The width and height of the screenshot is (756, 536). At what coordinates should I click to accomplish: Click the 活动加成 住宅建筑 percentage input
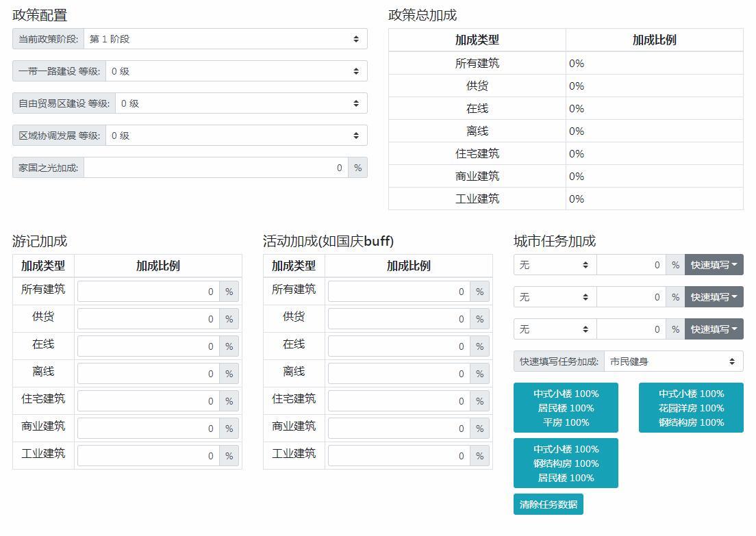coord(399,401)
